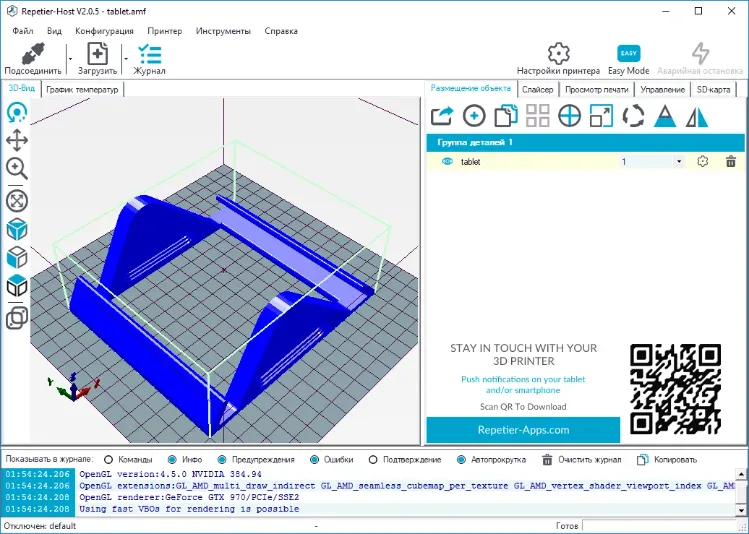Open the Справка menu
This screenshot has height=534, width=749.
point(281,31)
